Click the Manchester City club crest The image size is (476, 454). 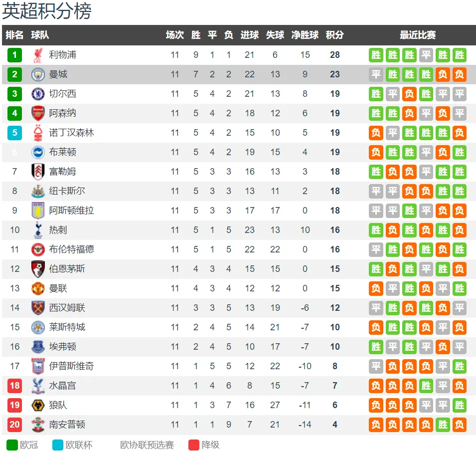(38, 74)
